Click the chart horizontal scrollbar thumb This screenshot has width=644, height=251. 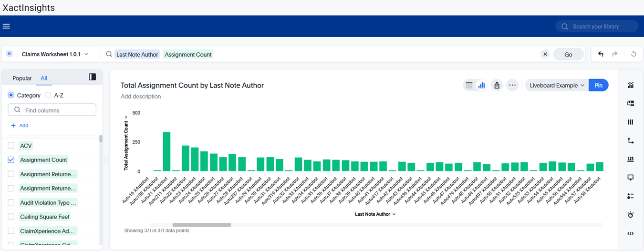[202, 225]
